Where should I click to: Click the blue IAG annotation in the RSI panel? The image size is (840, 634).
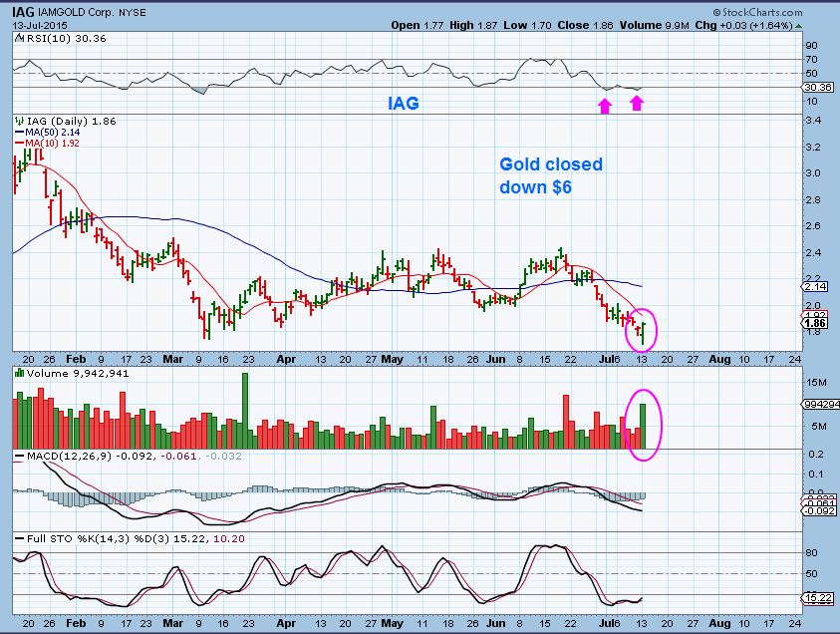coord(404,103)
